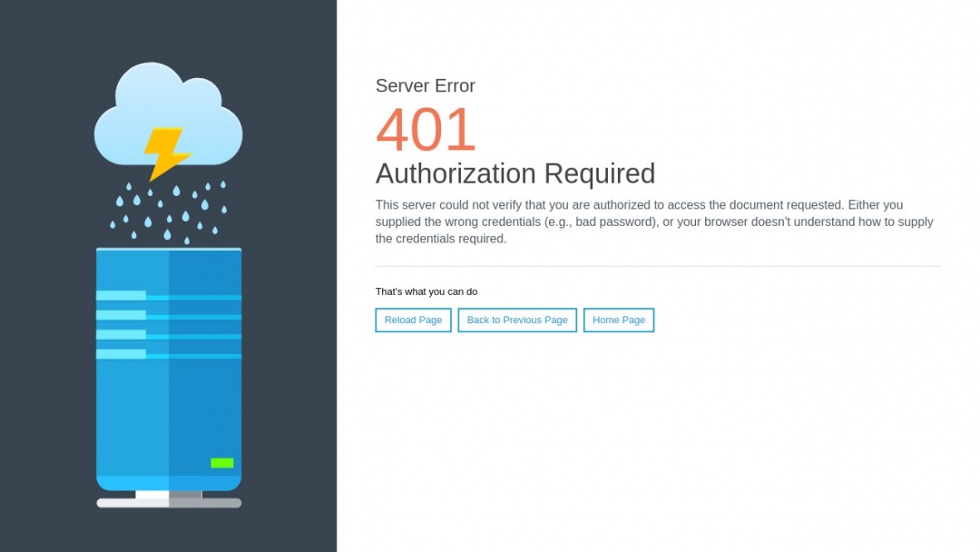Click the horizontal divider line below description
This screenshot has width=980, height=552.
point(658,266)
